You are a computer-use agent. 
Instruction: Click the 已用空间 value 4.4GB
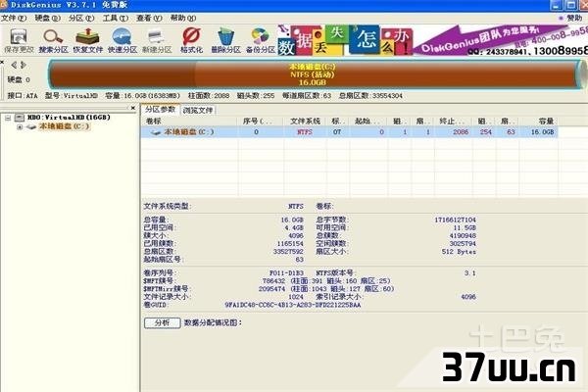click(294, 227)
